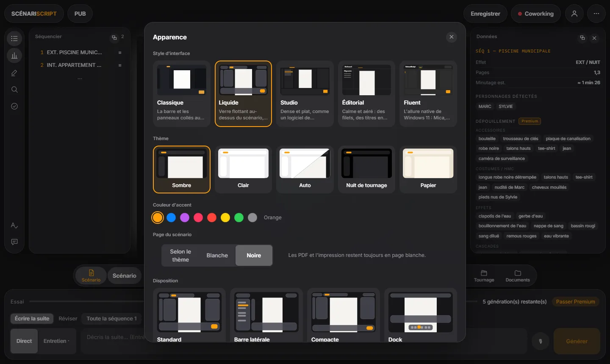Select the Barre latérale layout
This screenshot has height=364, width=610.
pyautogui.click(x=266, y=315)
